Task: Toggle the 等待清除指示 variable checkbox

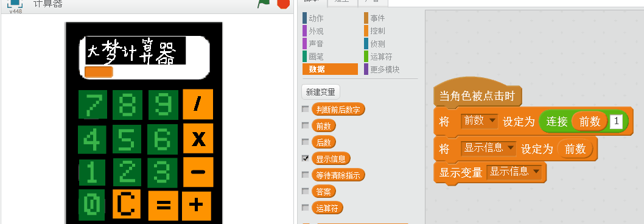Action: click(x=305, y=175)
